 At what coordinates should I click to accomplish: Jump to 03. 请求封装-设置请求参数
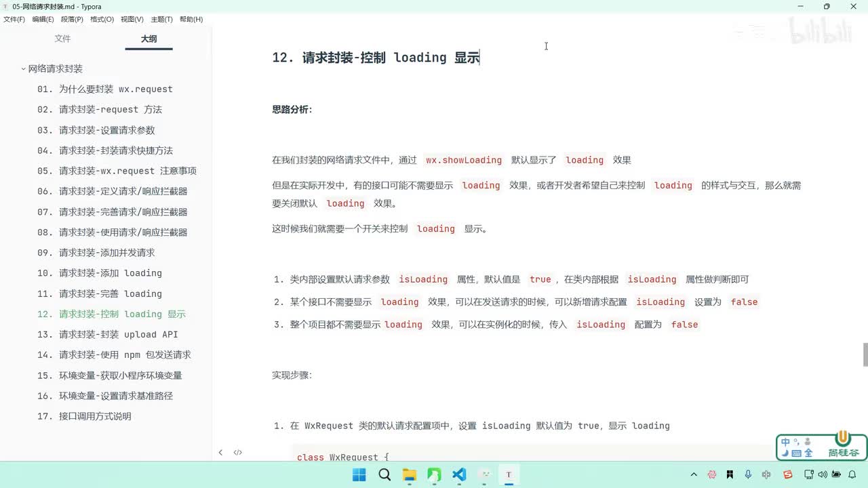96,130
